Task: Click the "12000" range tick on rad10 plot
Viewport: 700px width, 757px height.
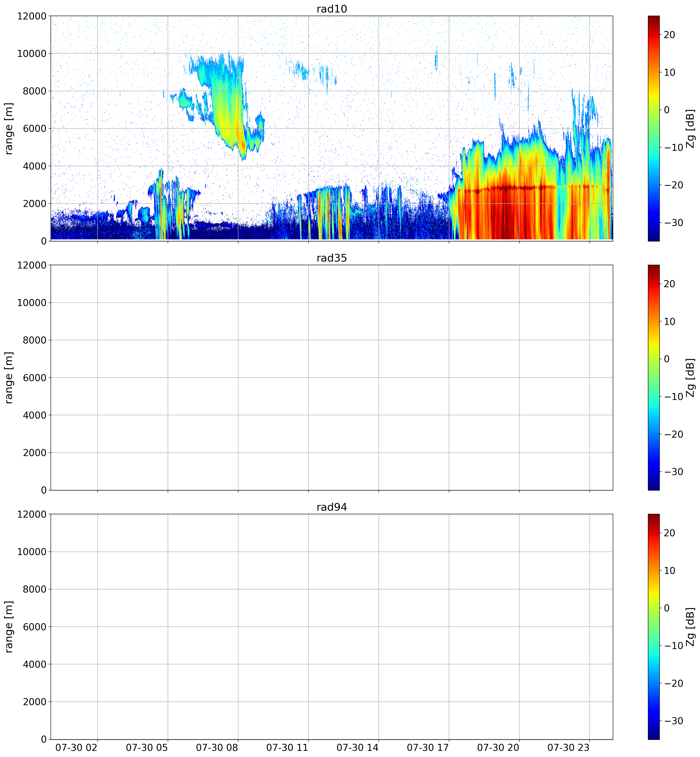Action: (x=32, y=16)
